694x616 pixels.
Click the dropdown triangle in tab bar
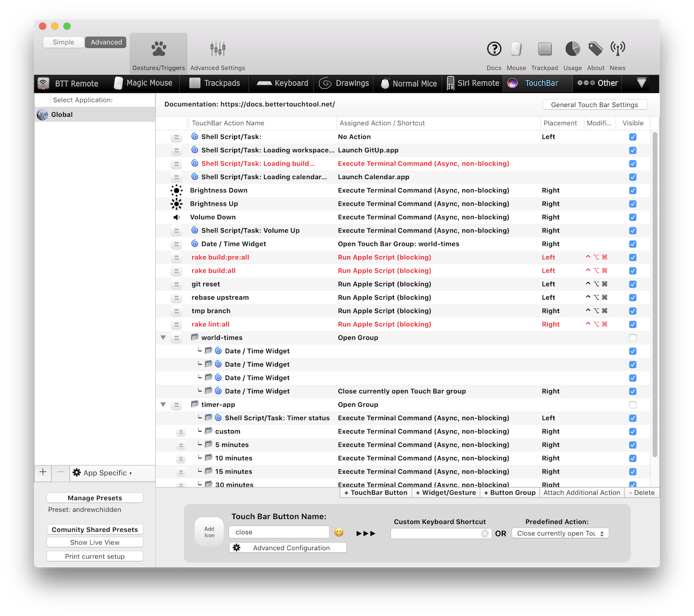point(641,83)
